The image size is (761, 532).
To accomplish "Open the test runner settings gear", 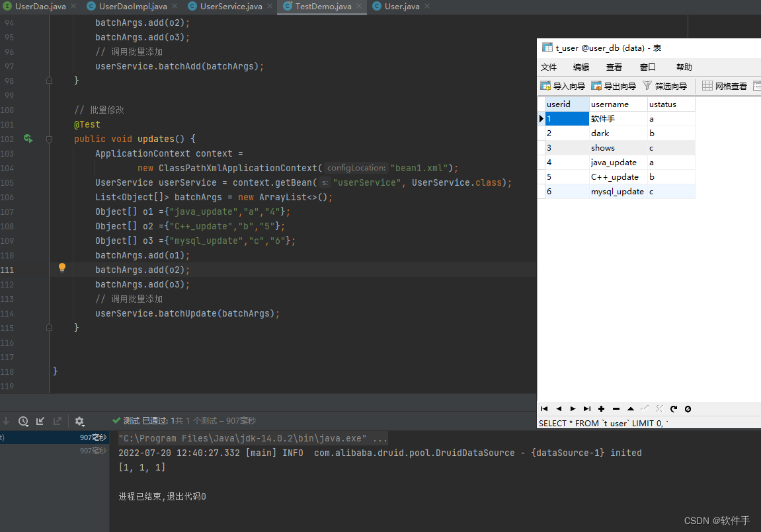I will (x=79, y=421).
